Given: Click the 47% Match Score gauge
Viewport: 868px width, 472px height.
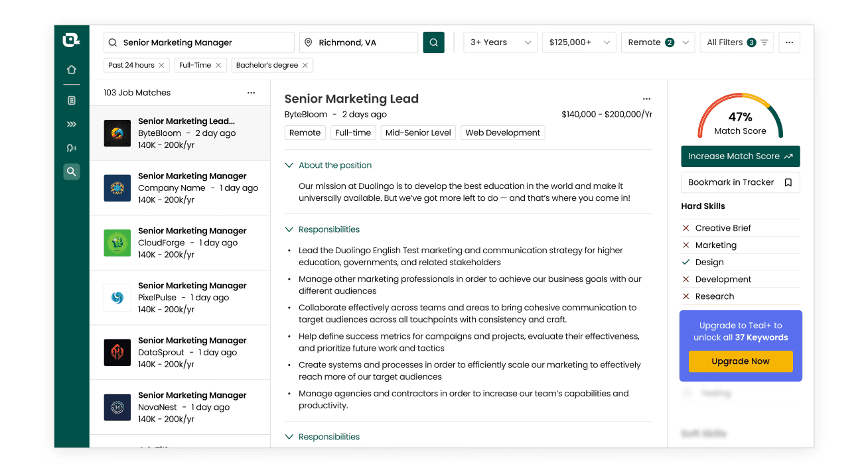Looking at the screenshot, I should coord(741,117).
